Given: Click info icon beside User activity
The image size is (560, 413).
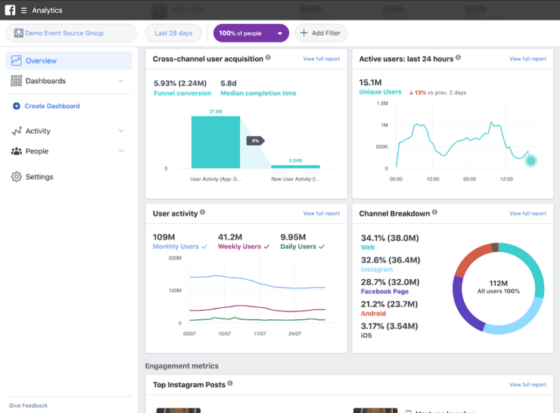Looking at the screenshot, I should (202, 212).
